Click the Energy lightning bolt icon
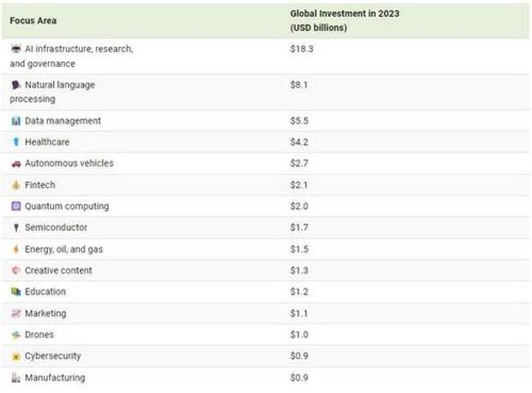 (x=16, y=249)
